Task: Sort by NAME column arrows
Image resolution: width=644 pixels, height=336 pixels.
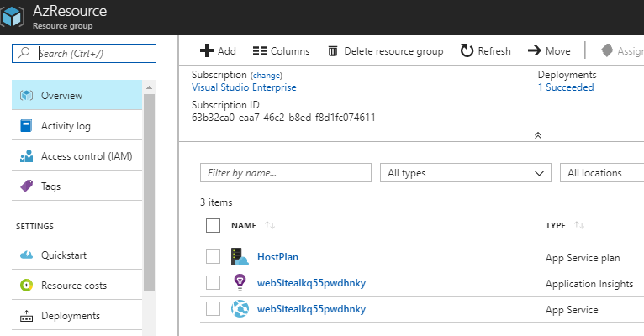Action: click(x=270, y=225)
